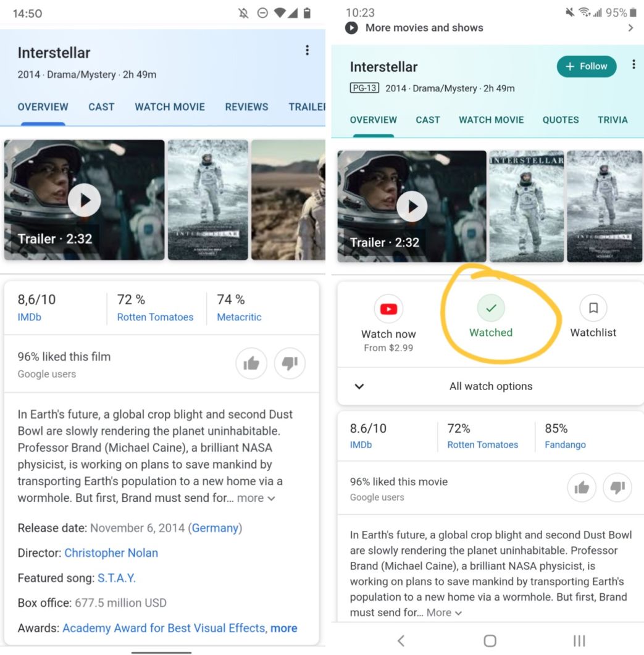The image size is (644, 655).
Task: Tap the play icon beside 'More movies and shows'
Action: (x=351, y=28)
